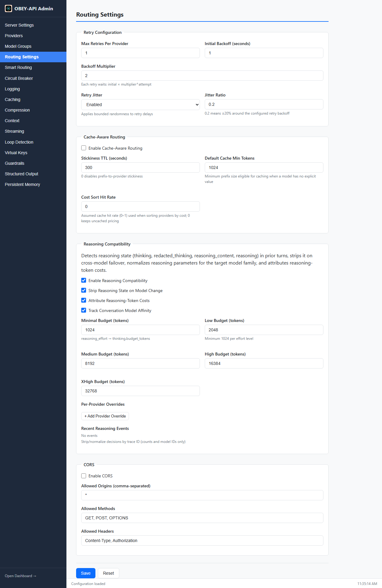Click the Reset button
This screenshot has width=382, height=588.
(108, 573)
